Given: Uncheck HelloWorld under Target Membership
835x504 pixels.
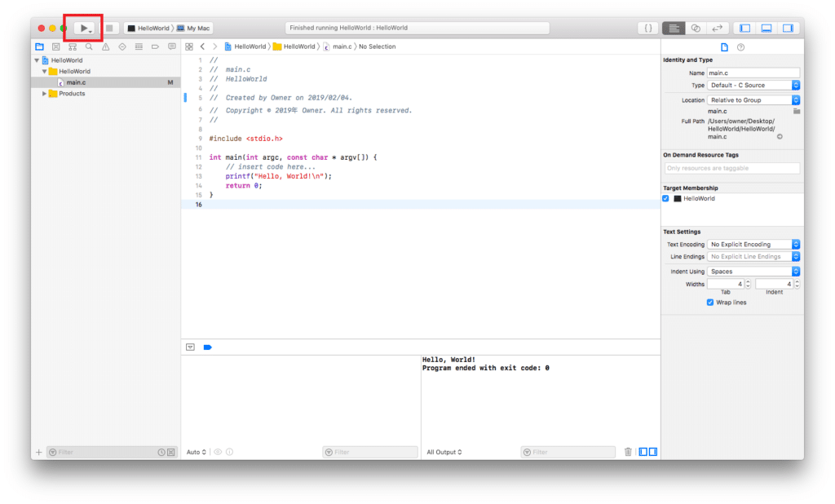Looking at the screenshot, I should (x=665, y=198).
